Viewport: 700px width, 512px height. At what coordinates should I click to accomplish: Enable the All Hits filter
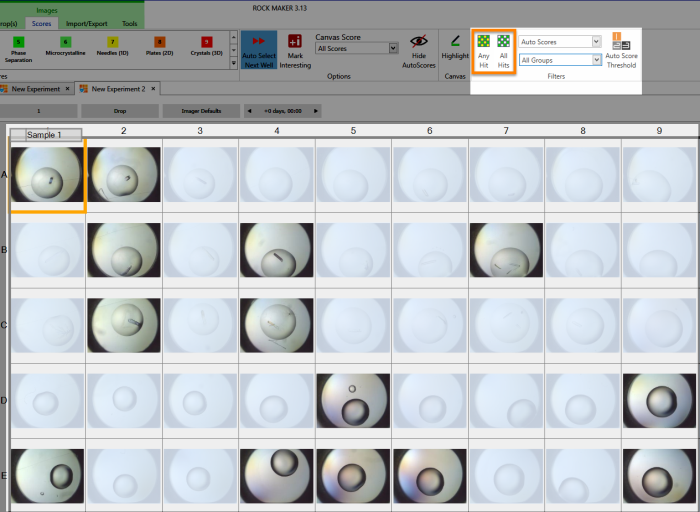[503, 52]
